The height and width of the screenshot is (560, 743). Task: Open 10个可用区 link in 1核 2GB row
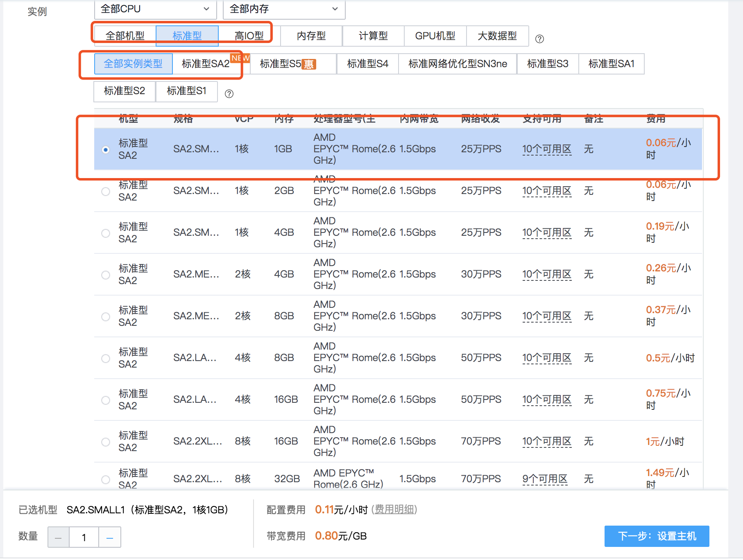[x=547, y=191]
